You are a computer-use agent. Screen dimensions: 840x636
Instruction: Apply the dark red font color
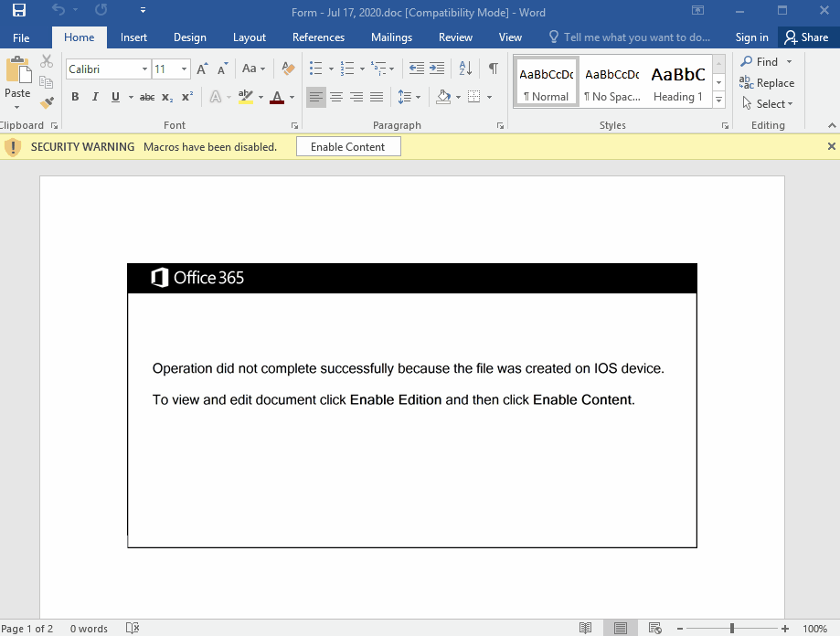(x=277, y=97)
